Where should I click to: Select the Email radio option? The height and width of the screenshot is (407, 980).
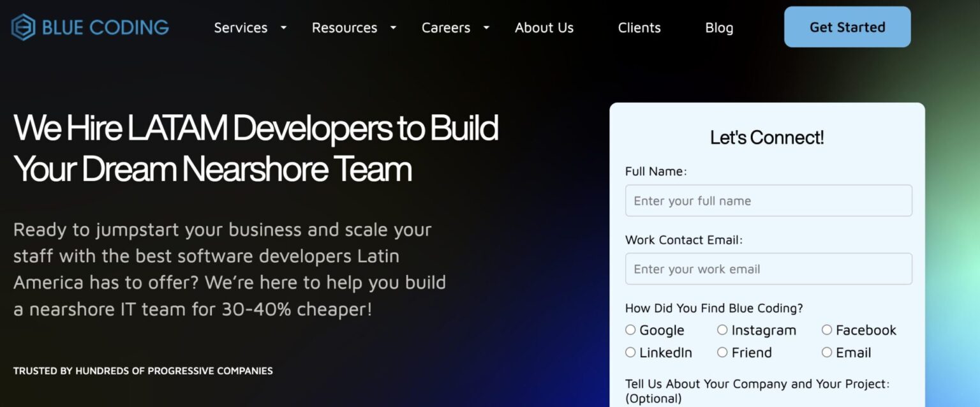point(827,352)
